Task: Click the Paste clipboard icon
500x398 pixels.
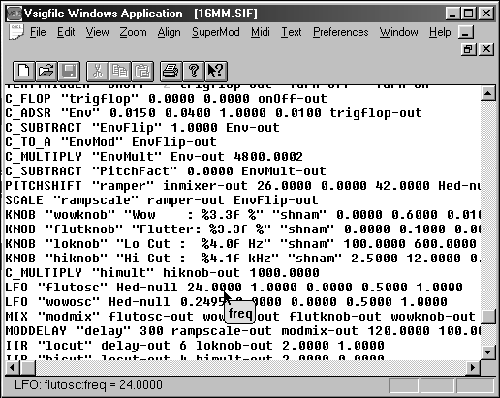Action: point(142,71)
